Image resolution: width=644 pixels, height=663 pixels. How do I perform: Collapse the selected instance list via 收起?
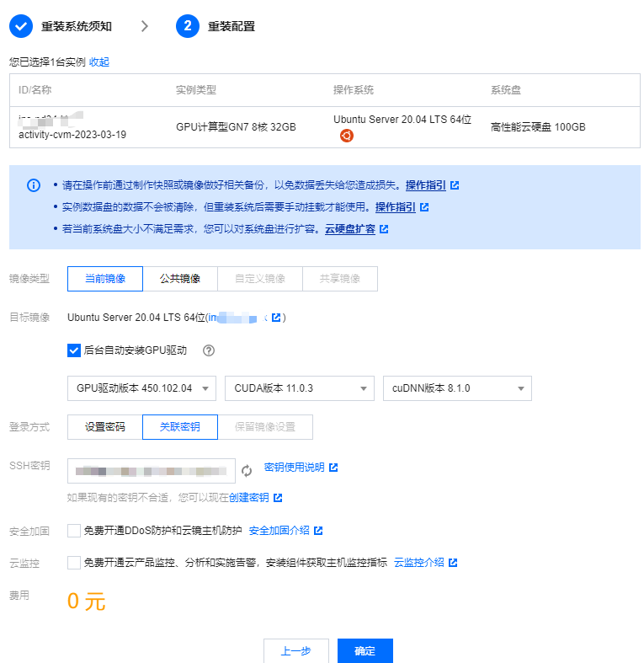[x=99, y=62]
